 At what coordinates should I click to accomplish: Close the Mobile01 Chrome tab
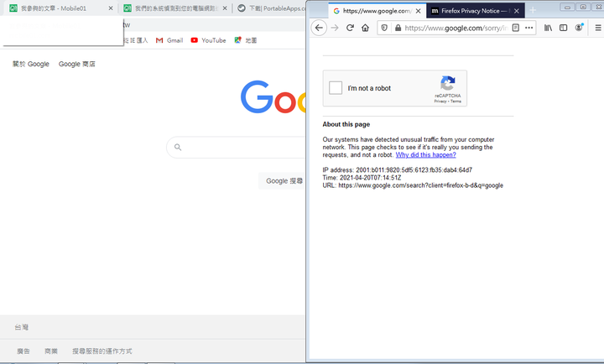(x=111, y=8)
